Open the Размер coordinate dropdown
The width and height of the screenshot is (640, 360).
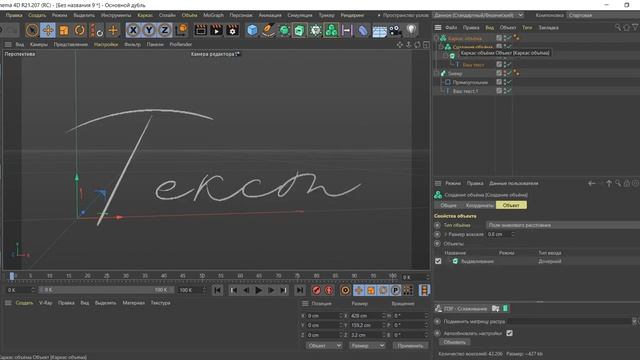coord(367,346)
